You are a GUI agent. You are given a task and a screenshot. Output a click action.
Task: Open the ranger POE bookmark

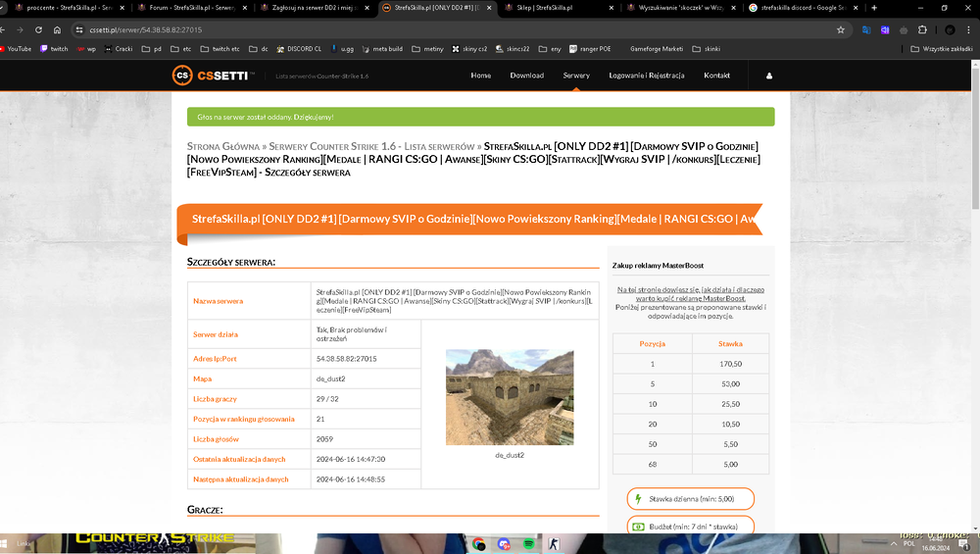pyautogui.click(x=590, y=49)
